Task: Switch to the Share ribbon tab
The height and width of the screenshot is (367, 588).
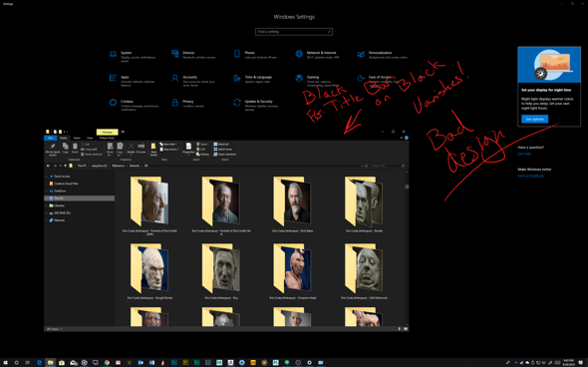Action: tap(77, 138)
